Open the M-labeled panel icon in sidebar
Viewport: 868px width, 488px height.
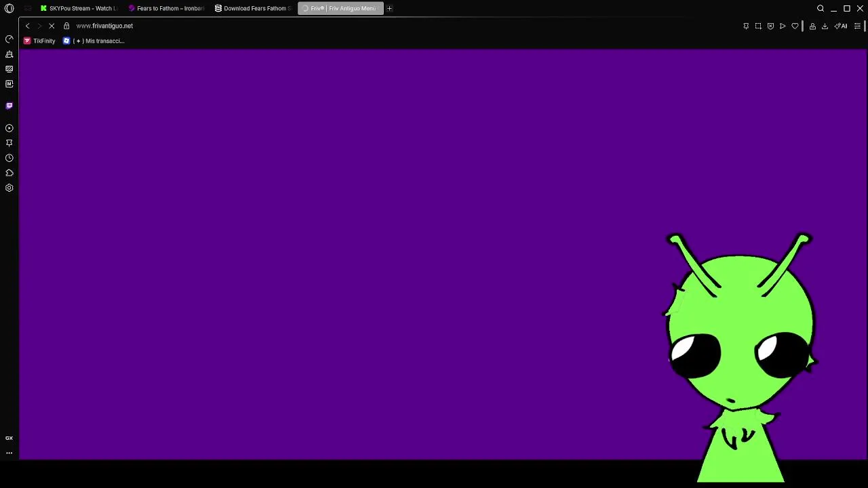(9, 84)
